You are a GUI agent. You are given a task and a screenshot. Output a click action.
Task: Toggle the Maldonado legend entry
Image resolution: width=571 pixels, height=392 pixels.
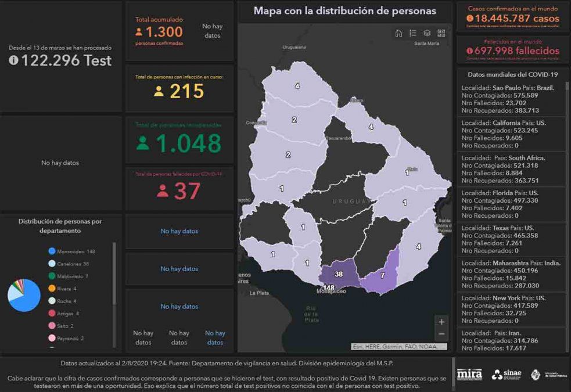[x=69, y=276]
